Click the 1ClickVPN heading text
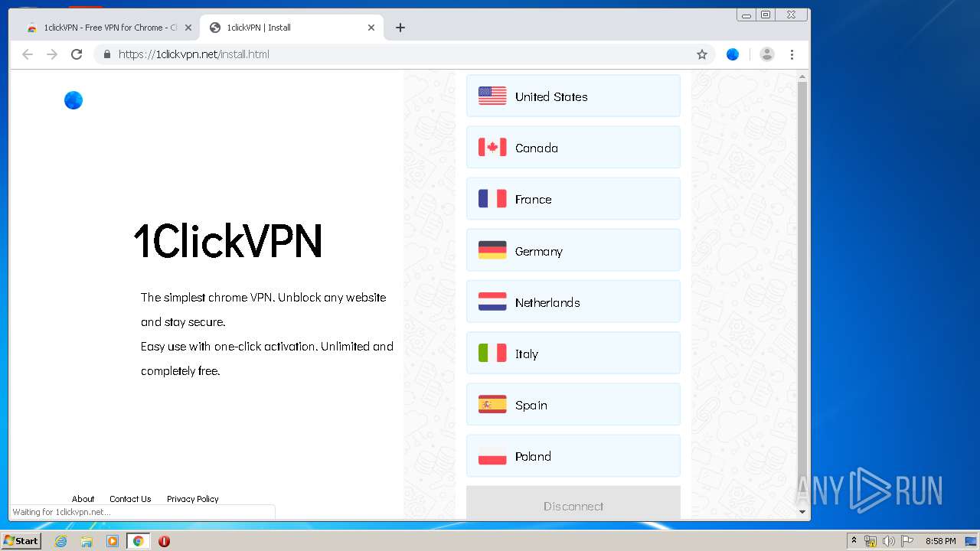The height and width of the screenshot is (551, 980). [x=228, y=241]
